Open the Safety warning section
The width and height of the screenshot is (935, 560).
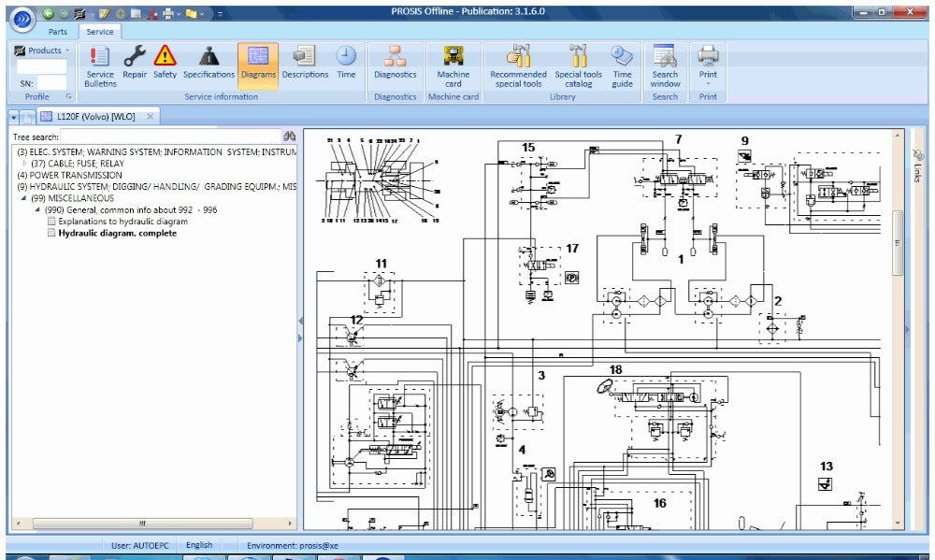coord(165,62)
